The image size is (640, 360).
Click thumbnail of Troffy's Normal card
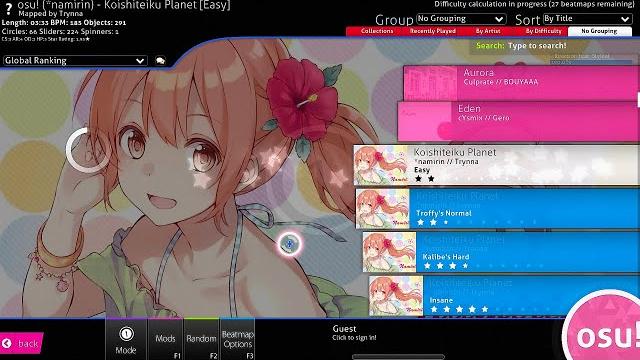382,209
